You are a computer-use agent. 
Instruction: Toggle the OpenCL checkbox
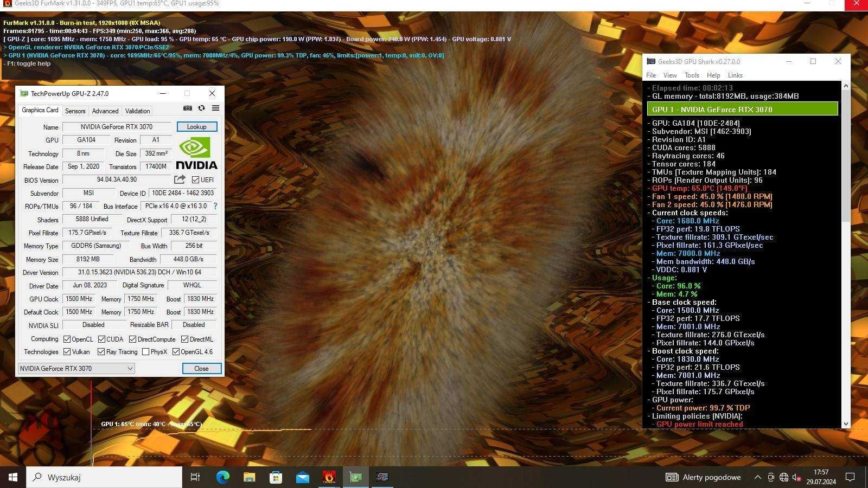point(67,339)
